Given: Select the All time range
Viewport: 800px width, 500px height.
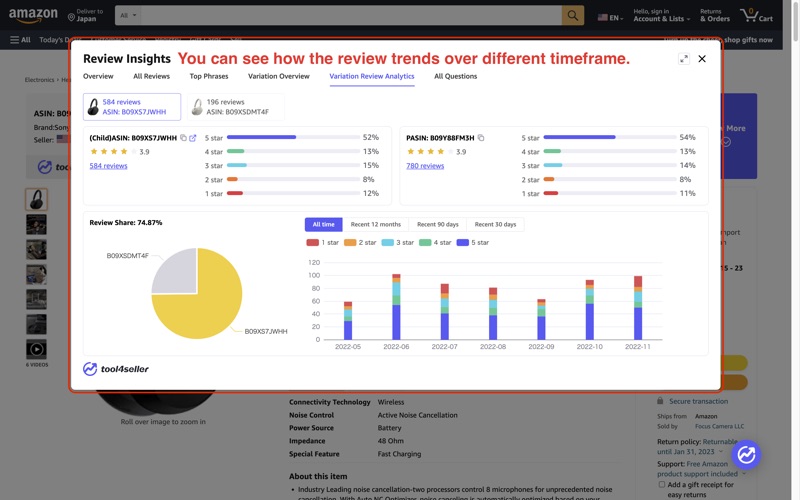Looking at the screenshot, I should point(323,224).
